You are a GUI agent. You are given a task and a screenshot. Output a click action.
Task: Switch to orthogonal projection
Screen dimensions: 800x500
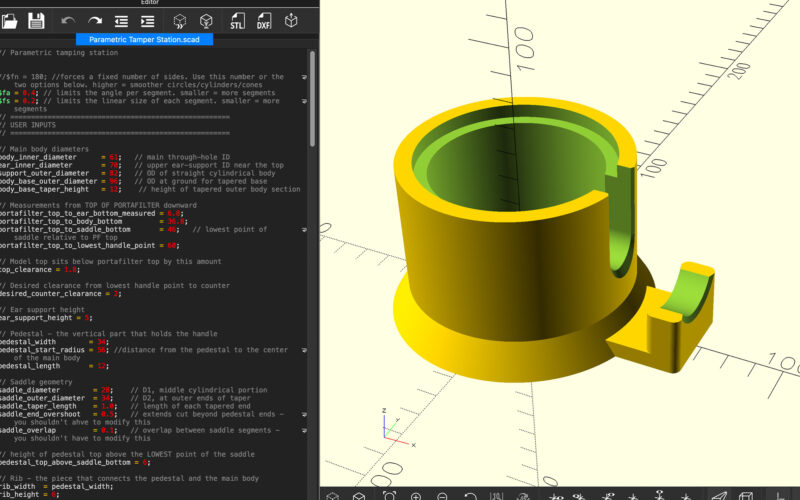click(x=746, y=496)
